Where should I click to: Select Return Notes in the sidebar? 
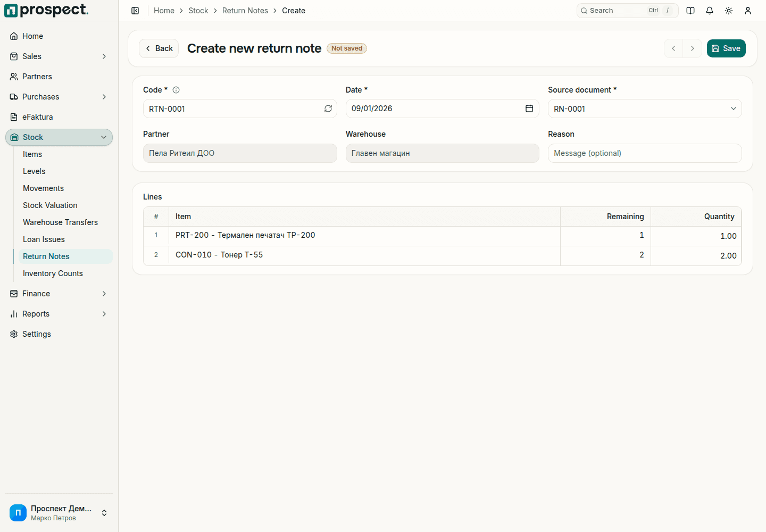point(65,256)
